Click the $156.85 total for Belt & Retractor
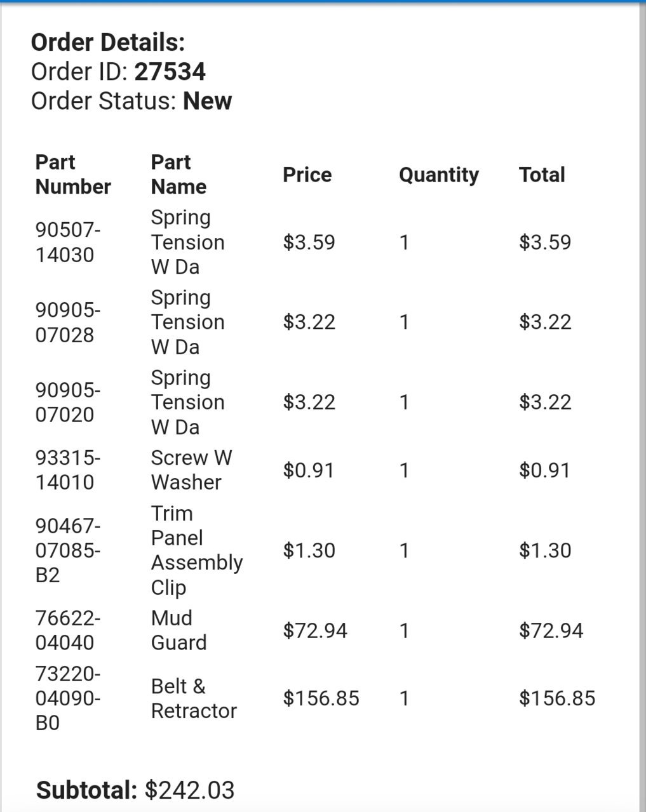646x812 pixels. (x=557, y=698)
